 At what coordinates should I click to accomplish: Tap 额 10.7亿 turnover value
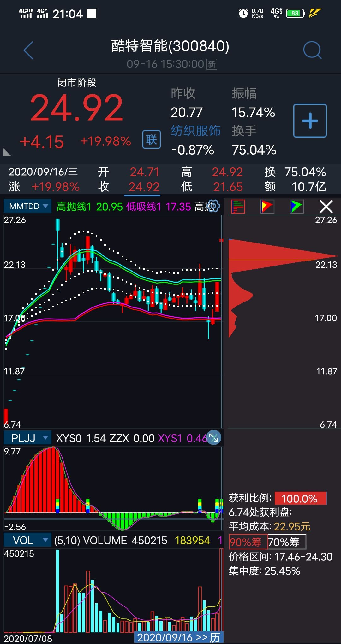(295, 187)
